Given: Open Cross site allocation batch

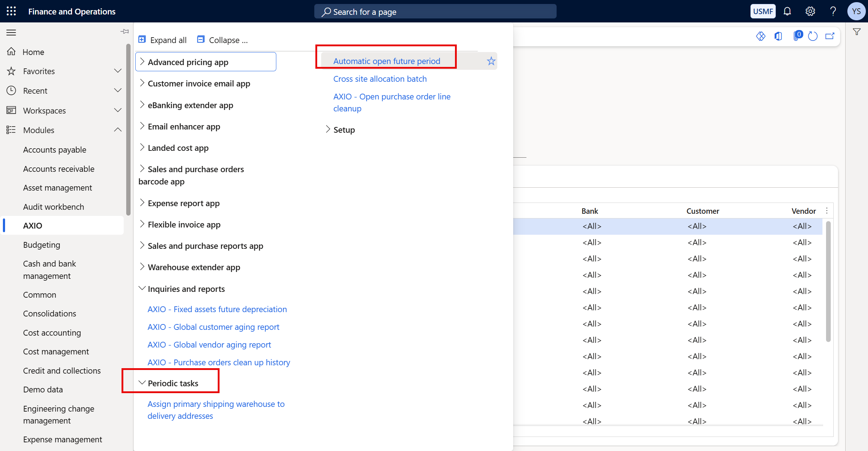Looking at the screenshot, I should [380, 79].
